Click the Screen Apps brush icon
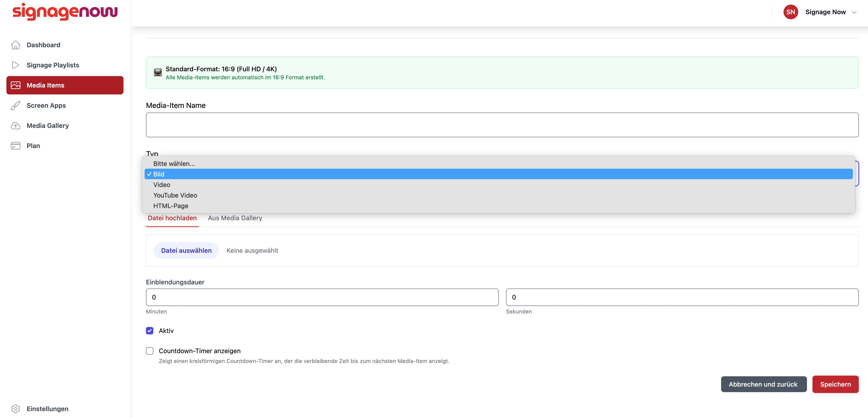The width and height of the screenshot is (868, 418). 16,105
